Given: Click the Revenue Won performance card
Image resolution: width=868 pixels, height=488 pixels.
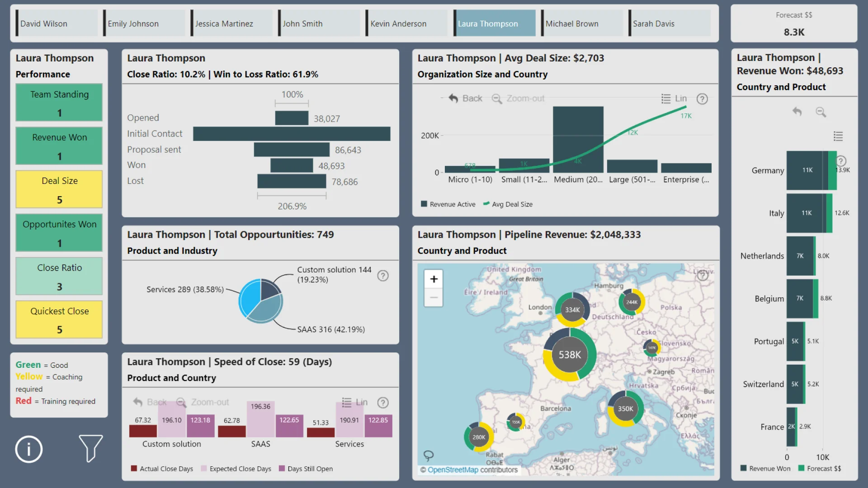Looking at the screenshot, I should point(59,146).
